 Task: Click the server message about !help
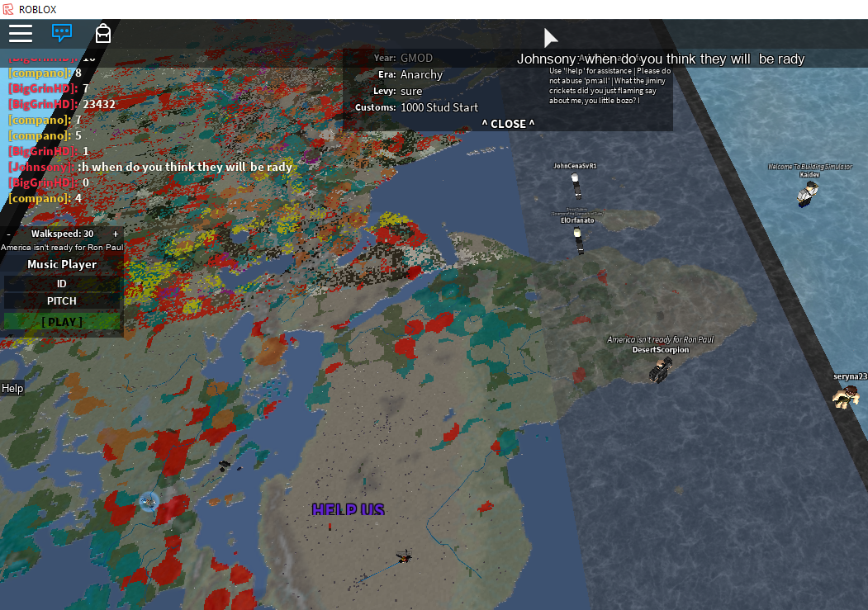point(609,86)
